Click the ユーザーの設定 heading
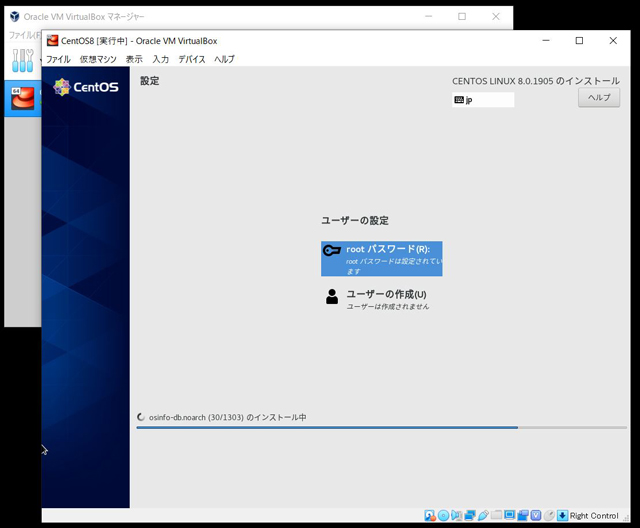 click(x=355, y=220)
